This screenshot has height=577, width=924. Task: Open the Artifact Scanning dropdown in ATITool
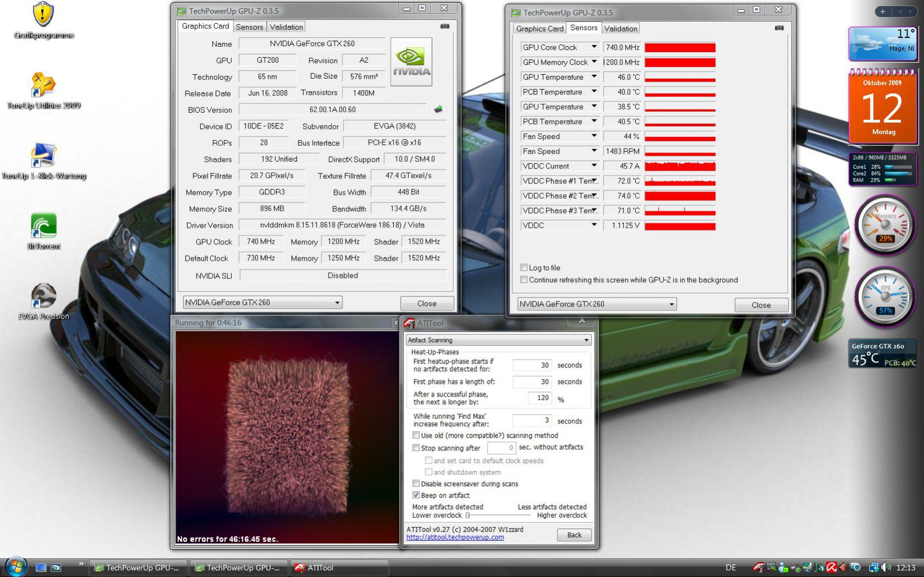(x=498, y=340)
